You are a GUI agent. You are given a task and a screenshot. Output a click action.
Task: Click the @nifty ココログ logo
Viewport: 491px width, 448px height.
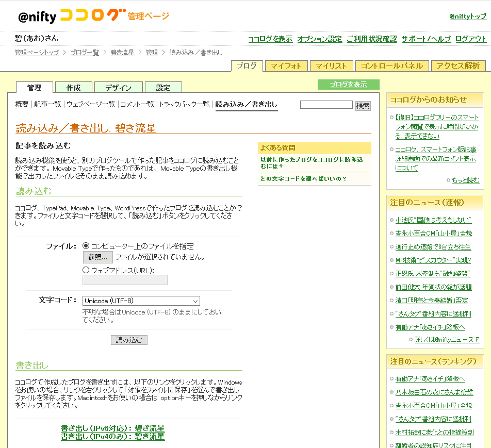click(93, 15)
